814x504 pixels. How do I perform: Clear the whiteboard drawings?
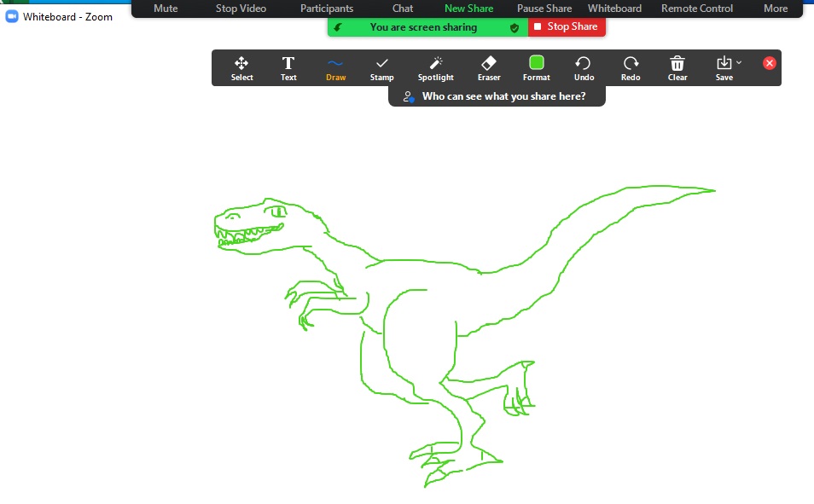677,68
